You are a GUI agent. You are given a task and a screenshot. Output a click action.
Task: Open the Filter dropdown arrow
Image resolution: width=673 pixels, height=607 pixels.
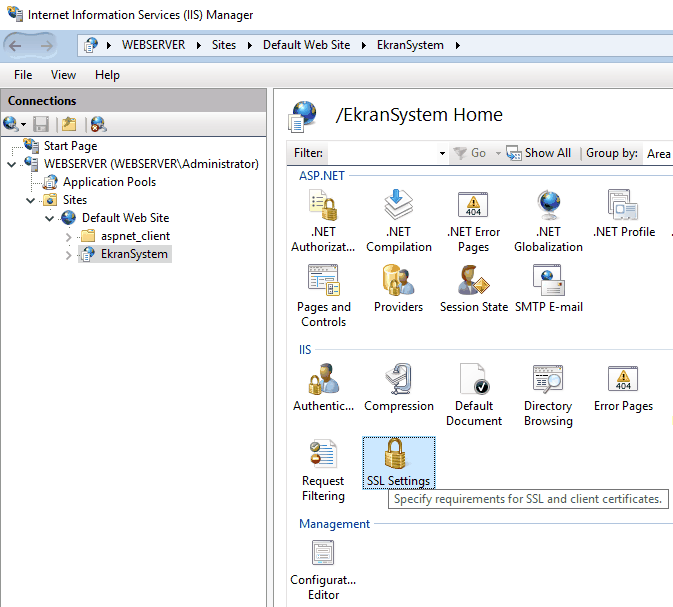coord(442,153)
